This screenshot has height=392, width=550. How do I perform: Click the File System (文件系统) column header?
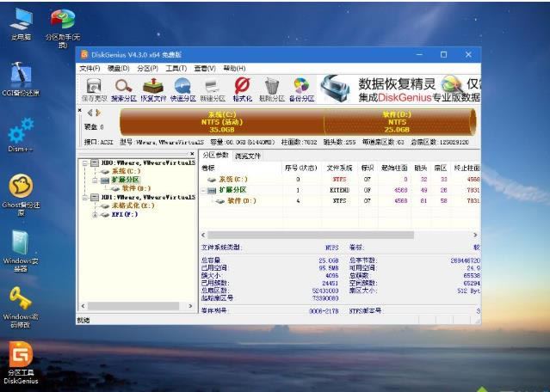339,168
